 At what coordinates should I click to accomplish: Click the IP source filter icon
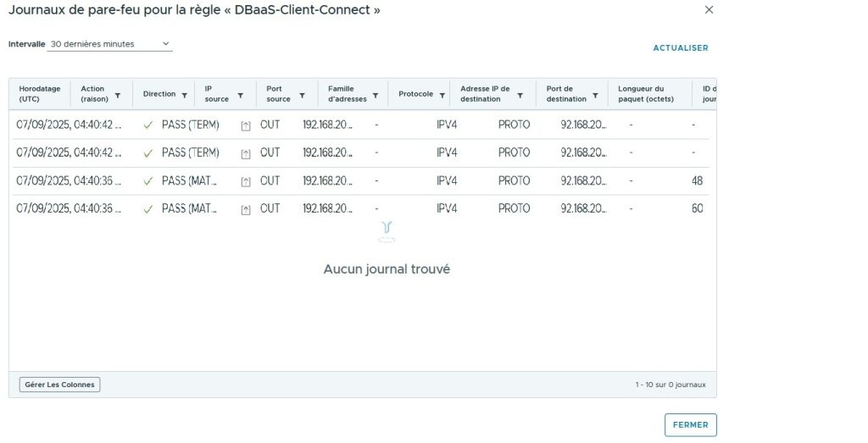241,95
